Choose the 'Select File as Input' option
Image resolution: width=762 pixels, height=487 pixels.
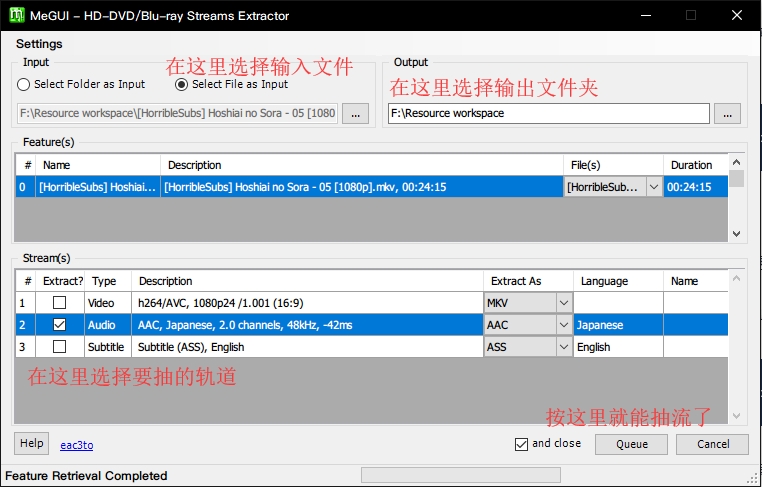pyautogui.click(x=181, y=85)
